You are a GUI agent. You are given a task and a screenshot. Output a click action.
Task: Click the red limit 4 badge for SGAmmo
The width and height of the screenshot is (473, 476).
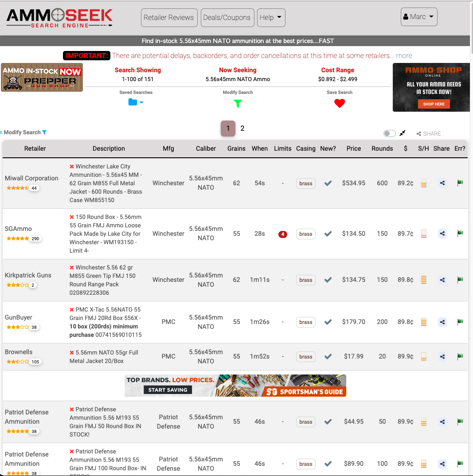click(x=282, y=234)
